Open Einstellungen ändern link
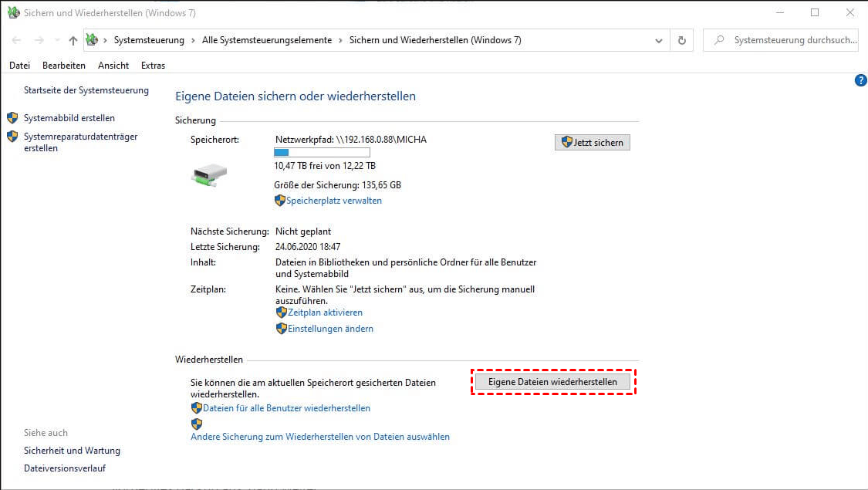Viewport: 868px width, 490px height. tap(330, 328)
